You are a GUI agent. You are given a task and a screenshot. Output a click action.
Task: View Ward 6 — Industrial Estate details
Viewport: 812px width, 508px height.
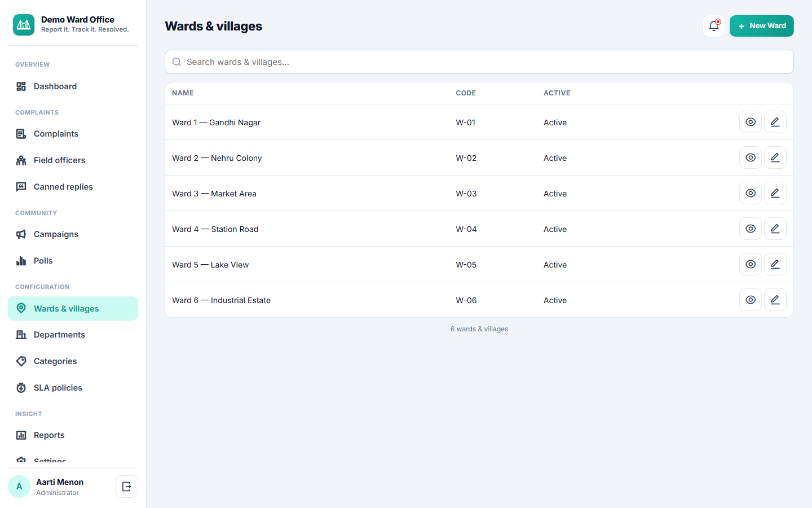[751, 300]
